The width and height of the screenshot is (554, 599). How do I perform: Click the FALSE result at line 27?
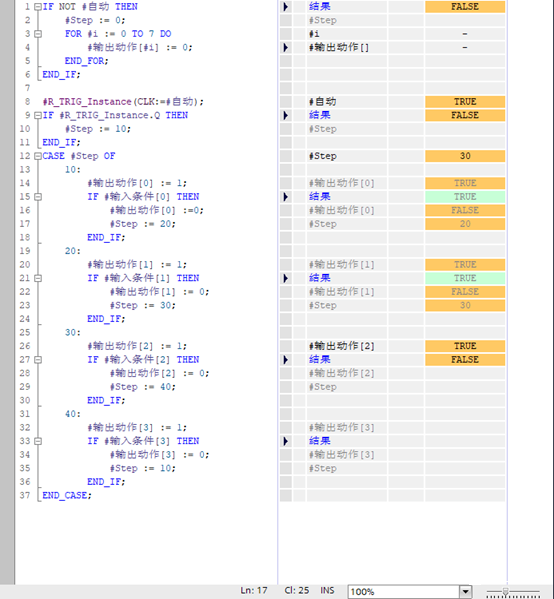click(465, 359)
